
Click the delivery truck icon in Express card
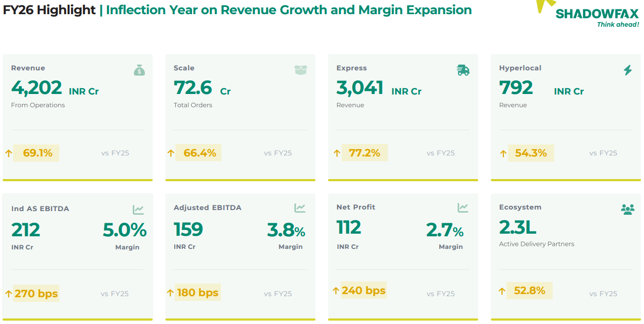tap(463, 70)
